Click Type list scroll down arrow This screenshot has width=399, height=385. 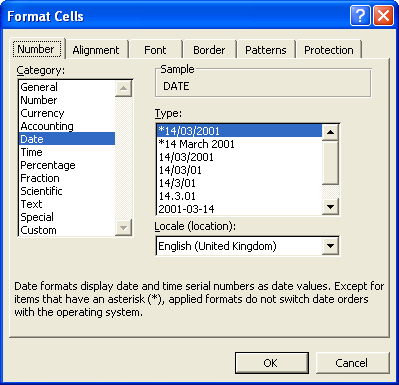[x=330, y=207]
